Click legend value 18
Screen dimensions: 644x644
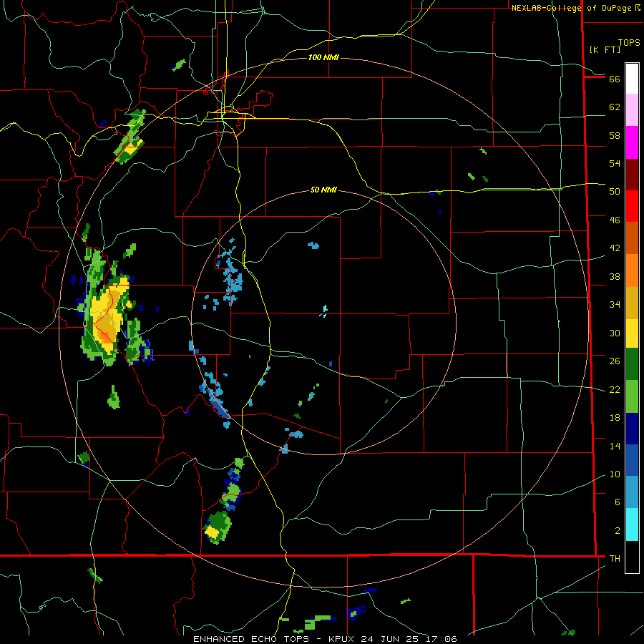pyautogui.click(x=615, y=418)
